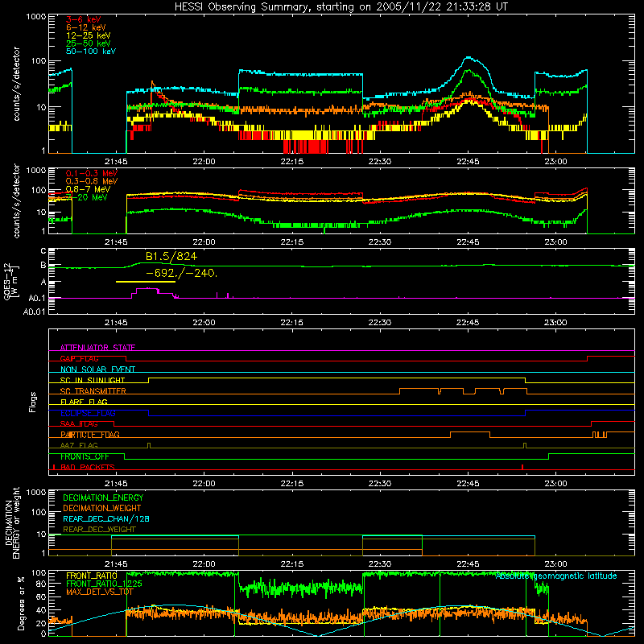Viewport: 644px width, 644px height.
Task: Select the SAA_FLAG label
Action: tap(79, 424)
